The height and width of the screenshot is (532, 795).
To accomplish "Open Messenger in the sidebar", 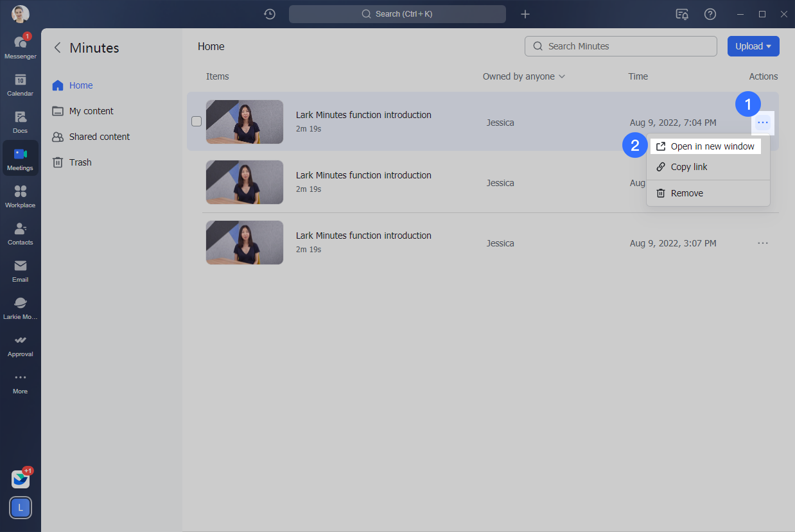I will click(20, 46).
